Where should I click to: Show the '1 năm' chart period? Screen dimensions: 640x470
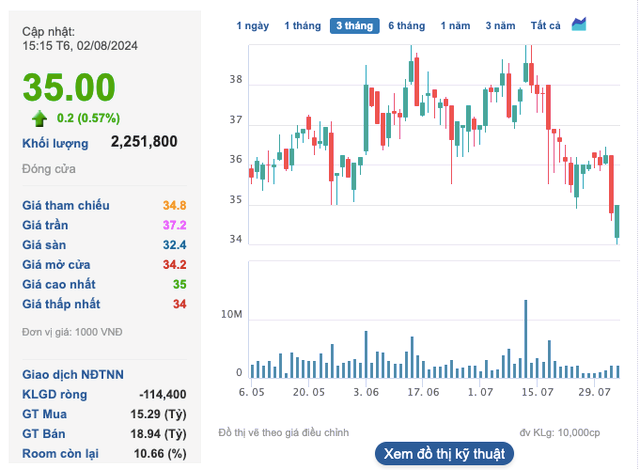pos(456,26)
